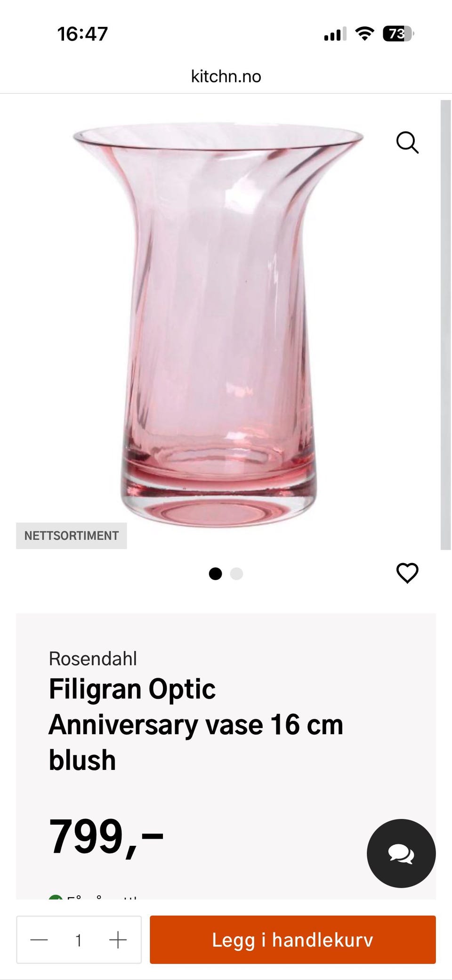This screenshot has width=452, height=980.
Task: Click the gray vertical scrollbar
Action: (445, 325)
